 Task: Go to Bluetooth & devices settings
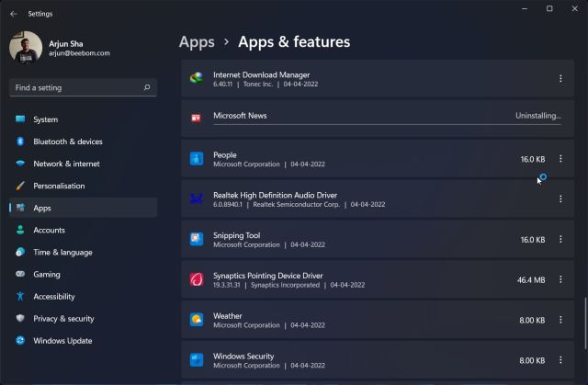click(x=67, y=142)
